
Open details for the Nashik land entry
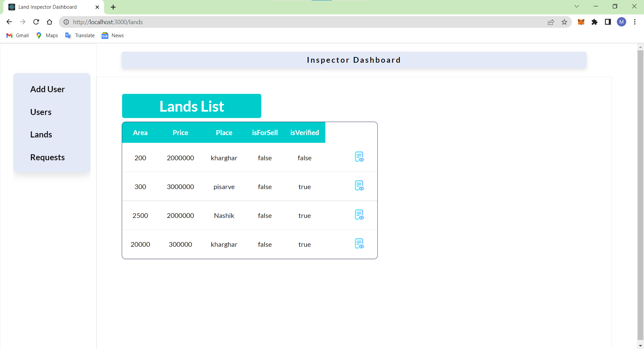coord(359,215)
